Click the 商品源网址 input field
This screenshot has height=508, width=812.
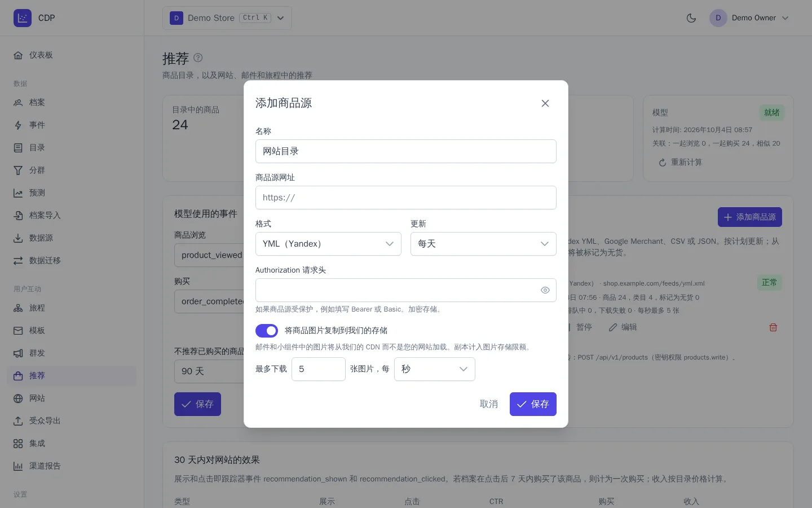click(x=406, y=198)
